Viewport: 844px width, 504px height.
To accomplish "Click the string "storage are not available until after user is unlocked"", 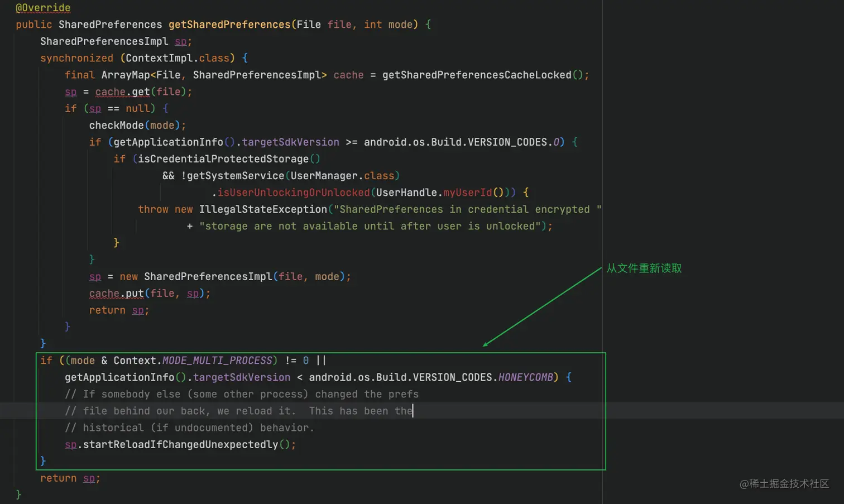I will (370, 225).
